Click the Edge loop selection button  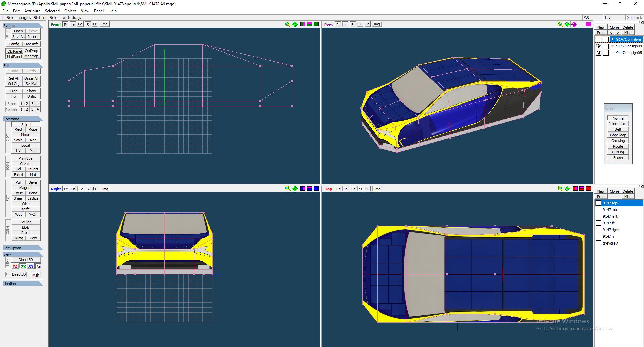pyautogui.click(x=618, y=135)
